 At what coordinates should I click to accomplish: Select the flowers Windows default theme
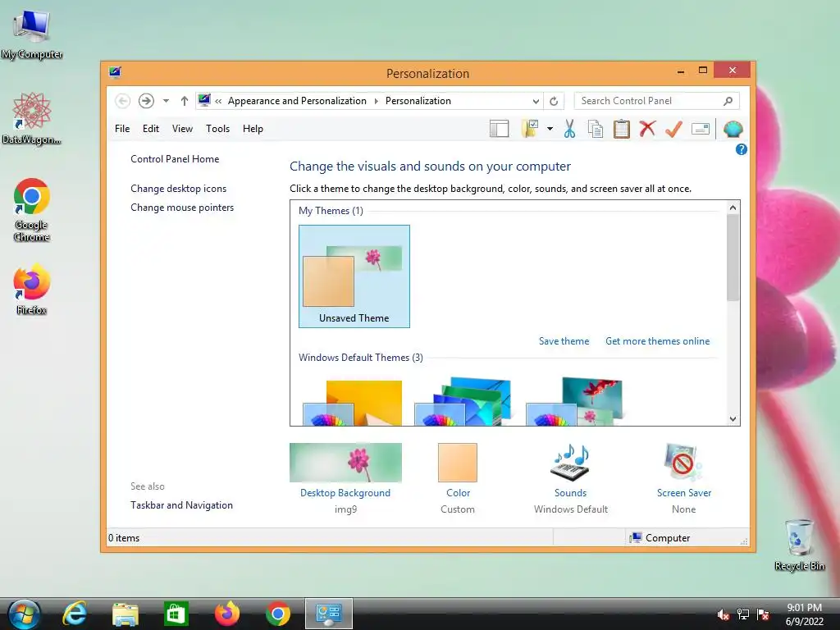coord(574,402)
